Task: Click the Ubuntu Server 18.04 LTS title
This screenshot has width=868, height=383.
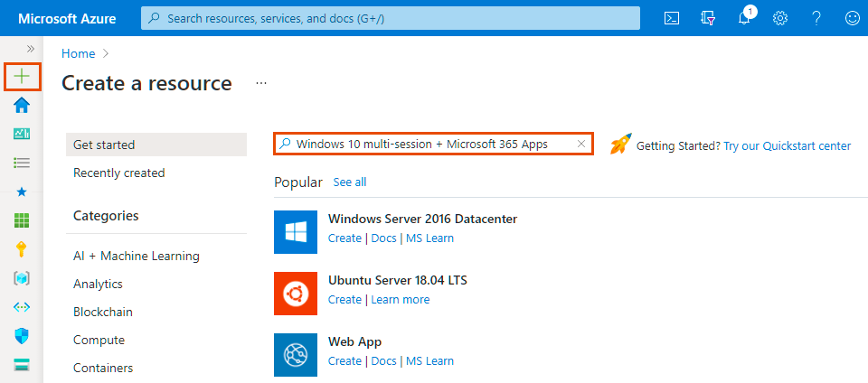Action: pyautogui.click(x=398, y=281)
